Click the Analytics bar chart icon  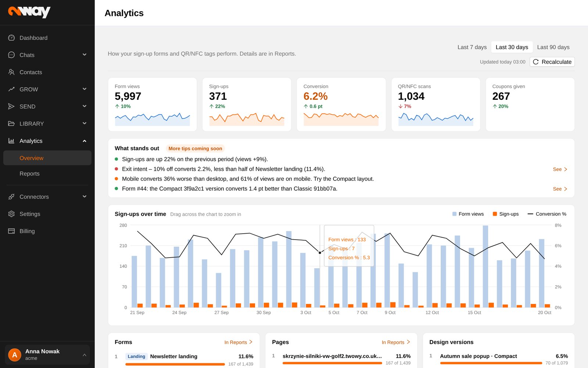point(11,141)
